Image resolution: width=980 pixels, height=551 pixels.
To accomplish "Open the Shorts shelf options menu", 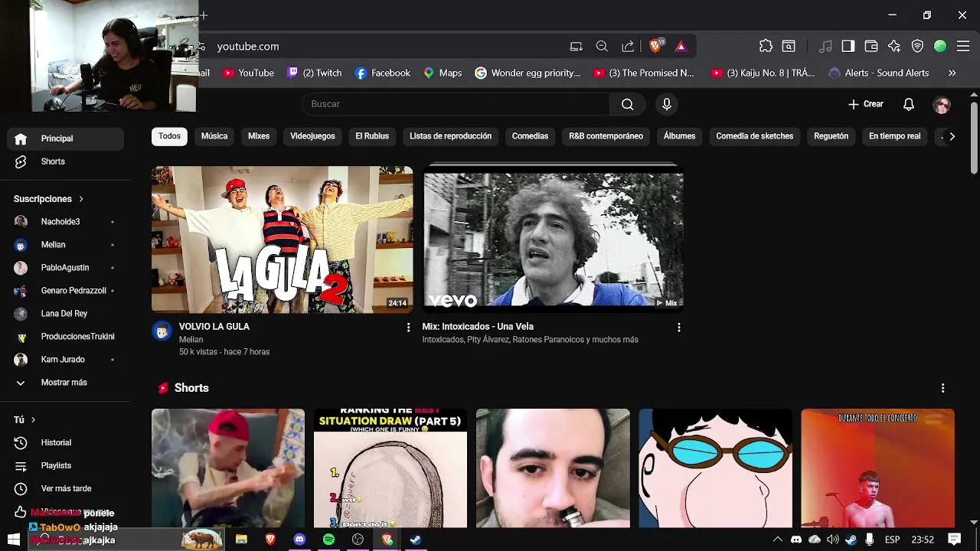I will [x=942, y=388].
